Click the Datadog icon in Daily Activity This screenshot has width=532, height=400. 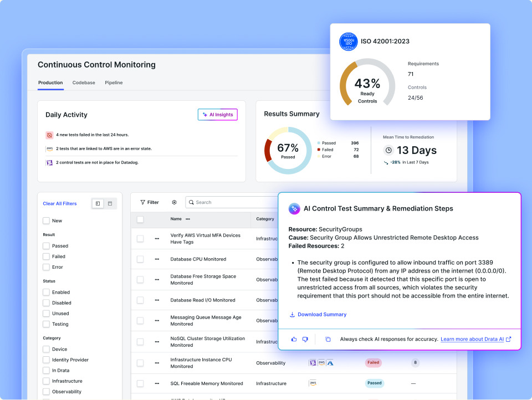(x=49, y=162)
